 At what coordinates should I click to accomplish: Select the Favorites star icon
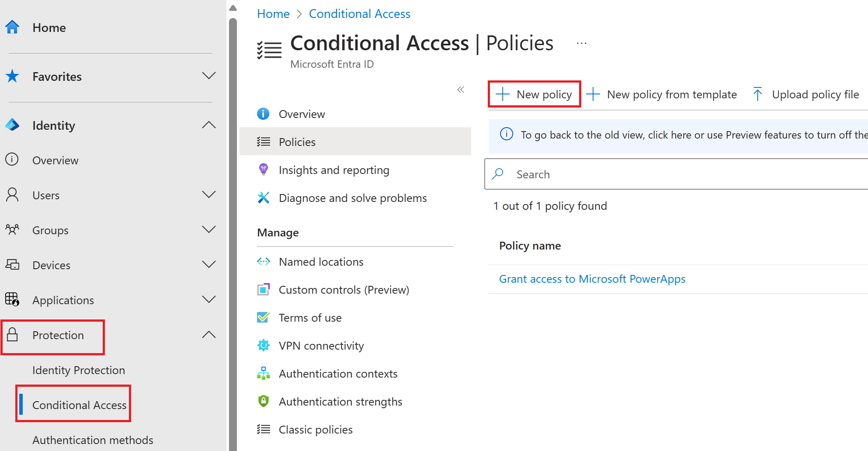point(13,76)
